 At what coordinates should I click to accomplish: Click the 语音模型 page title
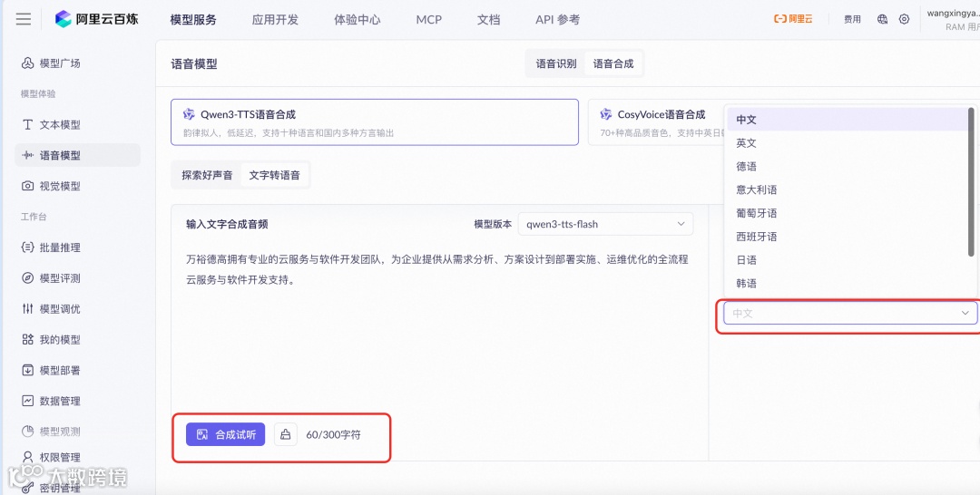pyautogui.click(x=194, y=63)
